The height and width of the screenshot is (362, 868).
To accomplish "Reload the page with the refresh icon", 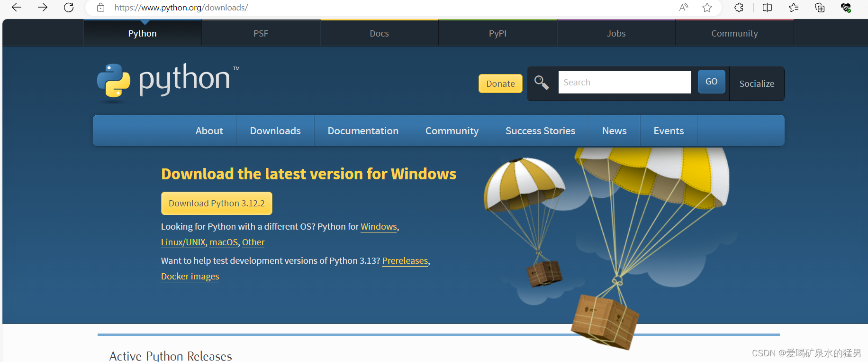I will pyautogui.click(x=69, y=7).
